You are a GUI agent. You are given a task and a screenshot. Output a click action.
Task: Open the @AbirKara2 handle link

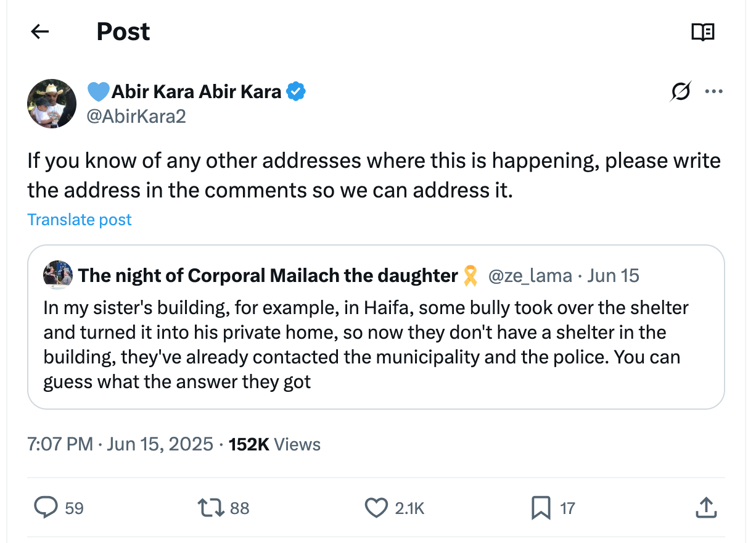point(136,116)
